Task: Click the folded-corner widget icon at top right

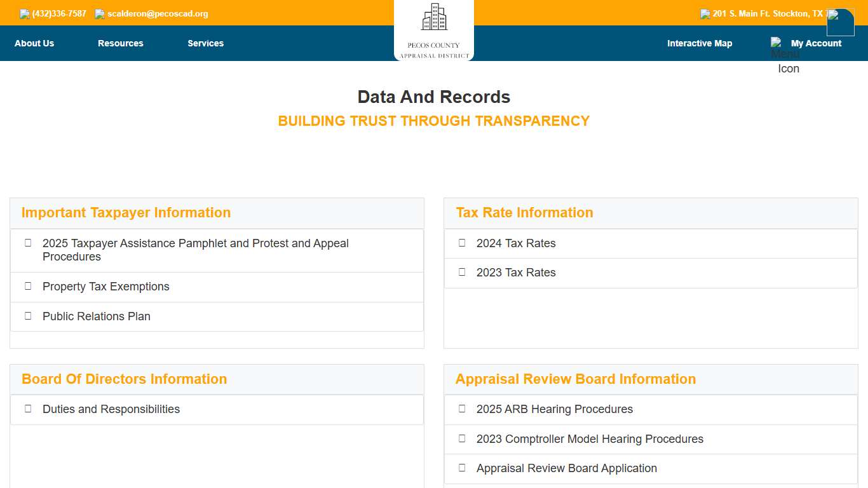Action: (840, 22)
